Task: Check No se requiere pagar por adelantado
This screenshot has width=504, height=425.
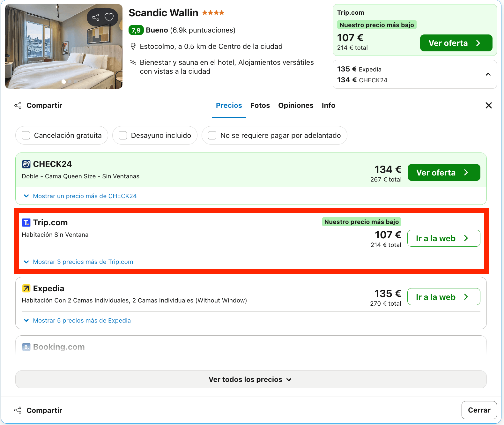Action: (212, 135)
